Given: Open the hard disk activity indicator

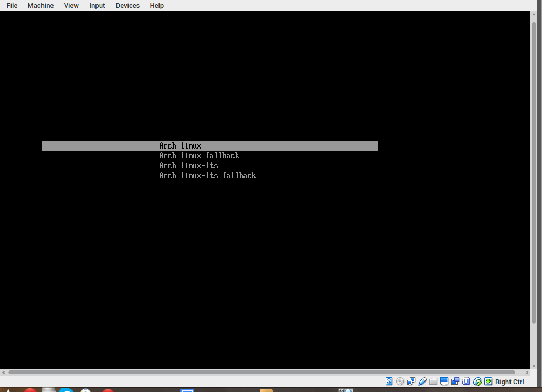Looking at the screenshot, I should point(389,382).
